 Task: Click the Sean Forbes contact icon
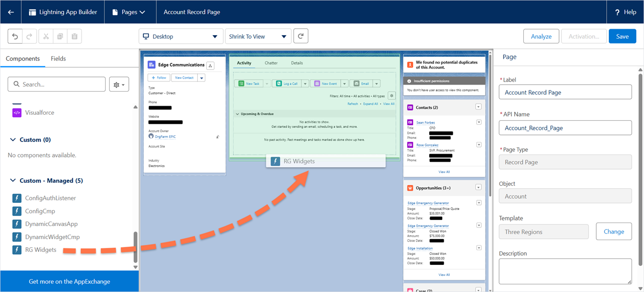coord(411,122)
